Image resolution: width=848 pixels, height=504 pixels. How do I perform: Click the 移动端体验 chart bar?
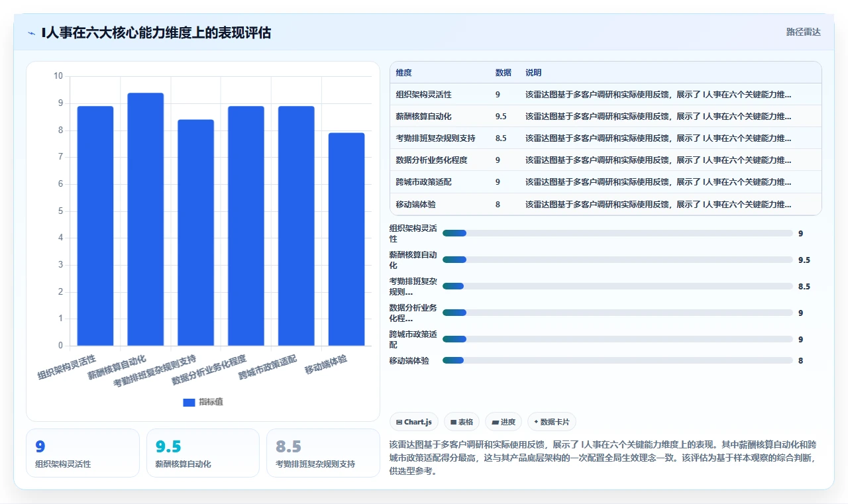coord(346,239)
